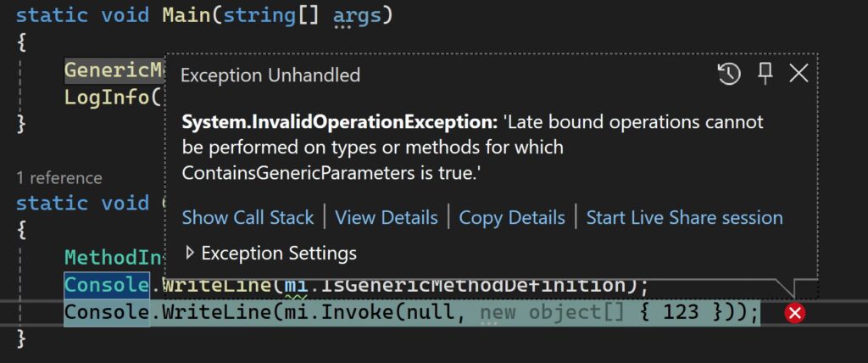Close the Exception Unhandled popup
Viewport: 868px width, 363px height.
798,75
